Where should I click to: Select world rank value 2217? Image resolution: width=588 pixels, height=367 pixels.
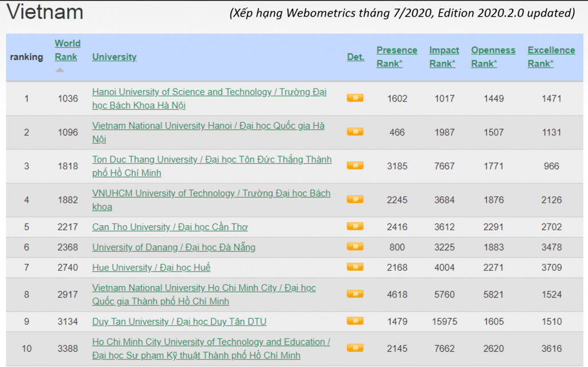pos(68,227)
